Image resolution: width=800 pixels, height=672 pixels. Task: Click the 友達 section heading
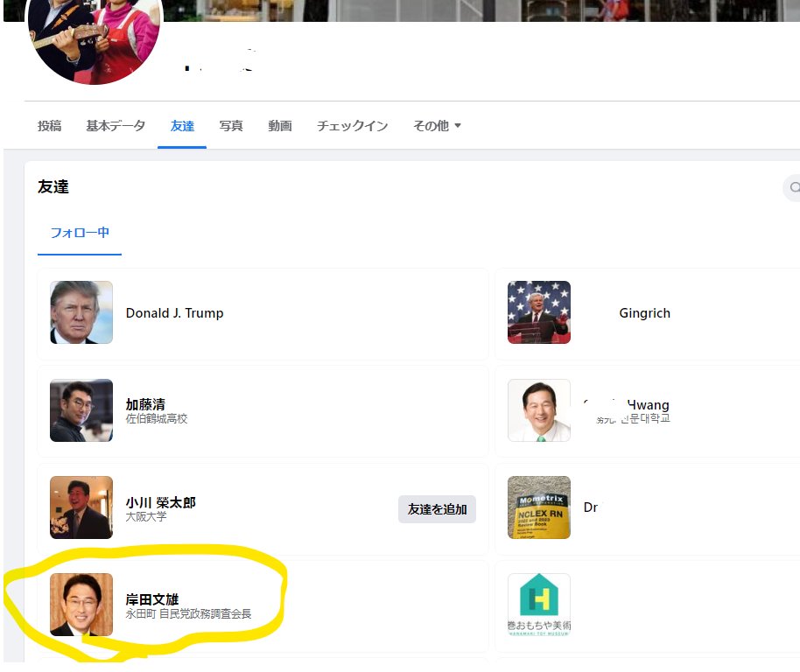point(53,186)
